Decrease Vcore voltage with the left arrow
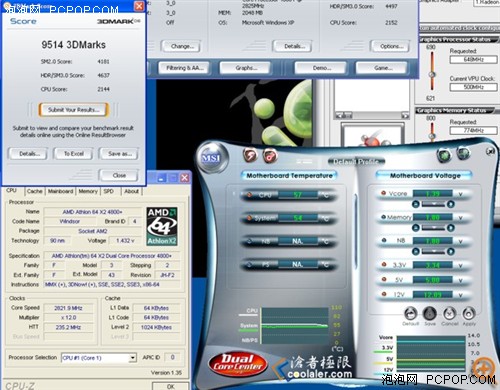Viewport: 500px width, 390px height. [416, 204]
